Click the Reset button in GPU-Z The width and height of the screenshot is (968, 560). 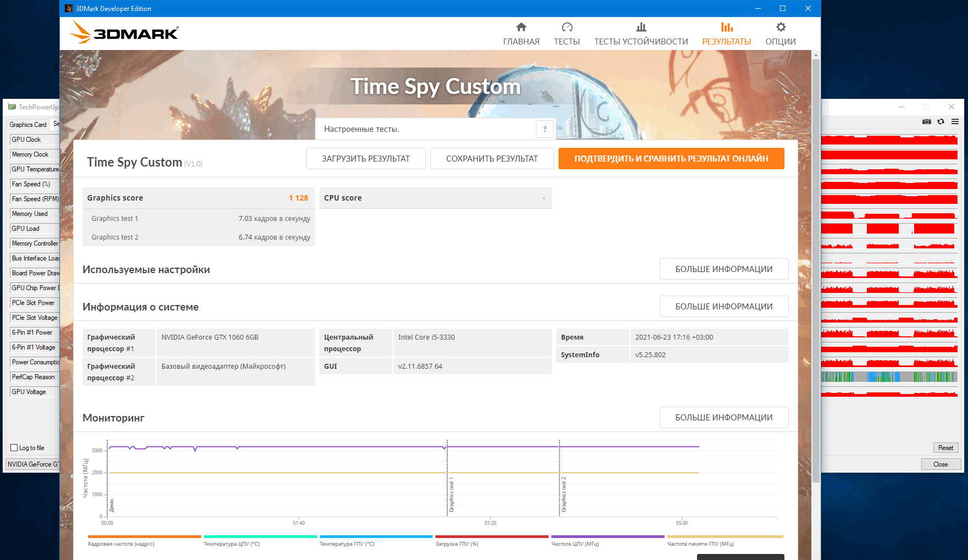coord(945,448)
